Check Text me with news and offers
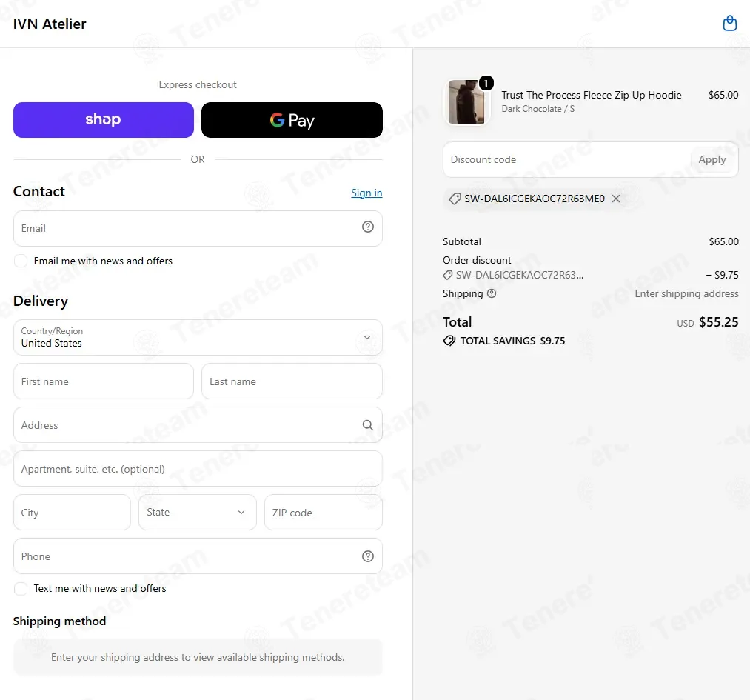 pyautogui.click(x=21, y=588)
